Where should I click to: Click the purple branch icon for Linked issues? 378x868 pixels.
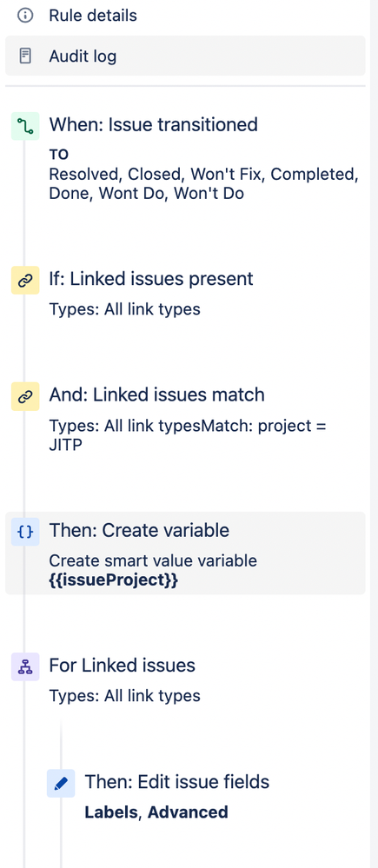[x=25, y=666]
